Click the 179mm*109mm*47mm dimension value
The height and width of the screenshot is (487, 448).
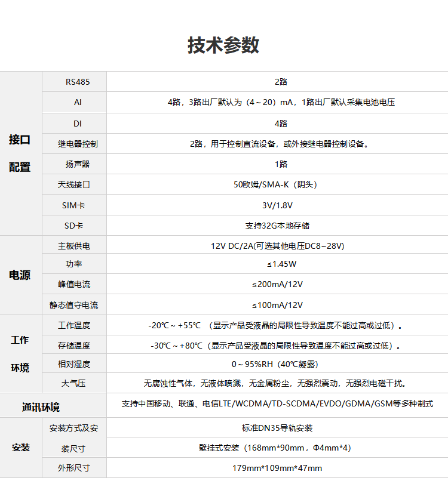(x=277, y=468)
